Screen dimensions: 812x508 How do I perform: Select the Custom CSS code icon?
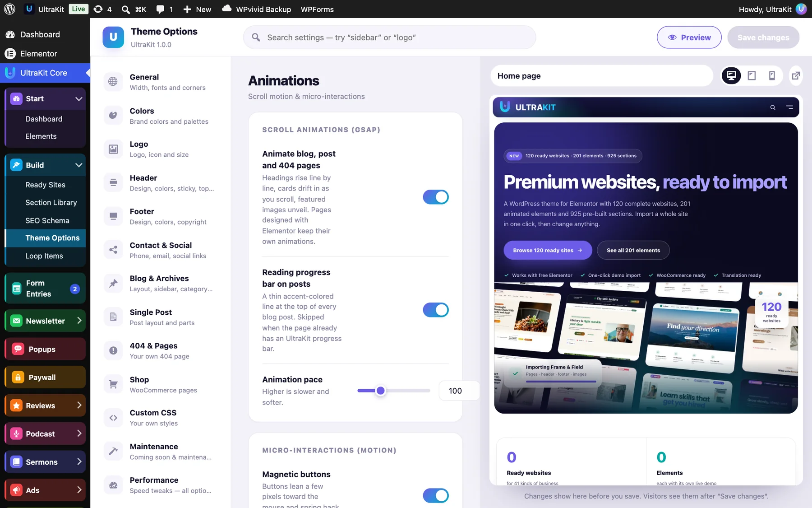tap(113, 418)
